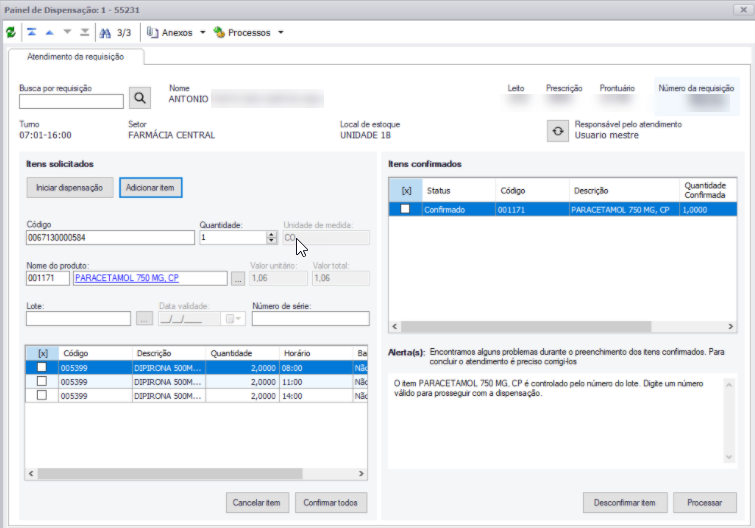Click the product code field 001171
Viewport: 755px width, 528px height.
pyautogui.click(x=48, y=278)
